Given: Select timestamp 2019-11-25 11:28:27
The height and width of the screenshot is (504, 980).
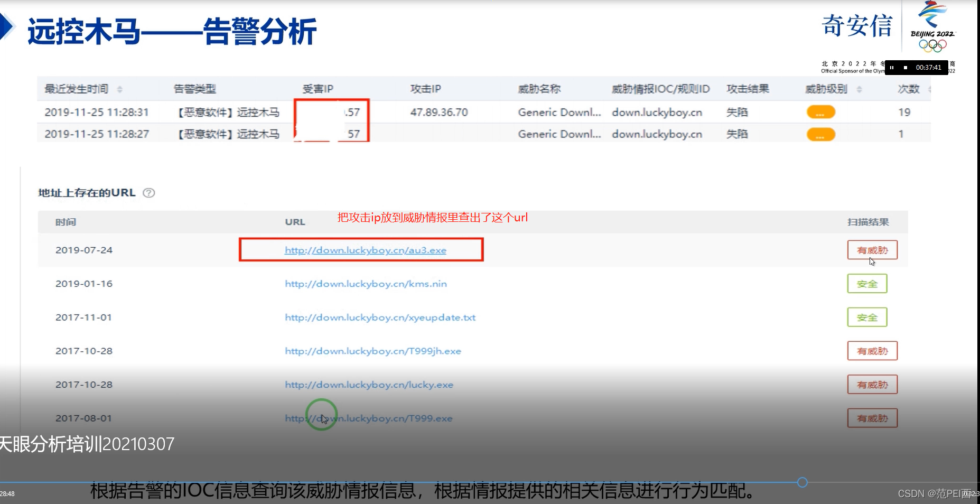Looking at the screenshot, I should 97,134.
